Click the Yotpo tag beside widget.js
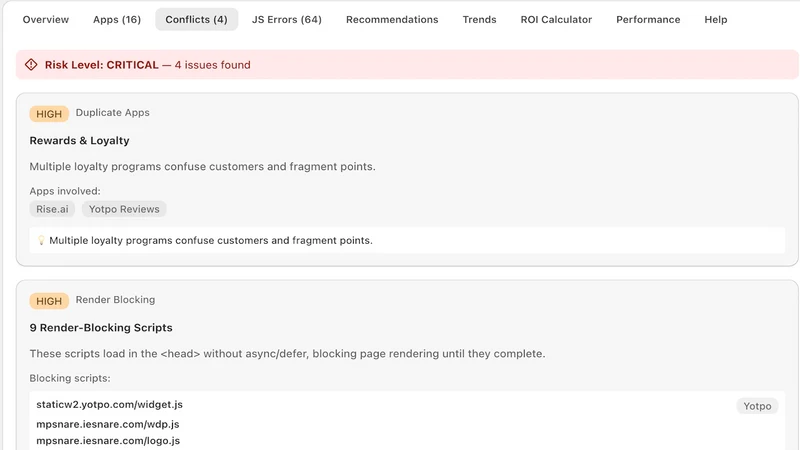Screen dimensions: 800x450 pyautogui.click(x=757, y=406)
